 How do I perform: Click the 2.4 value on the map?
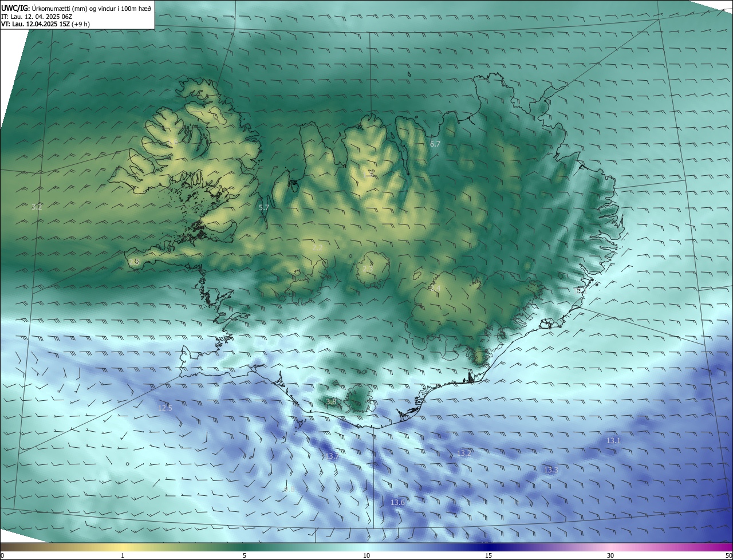click(x=435, y=289)
